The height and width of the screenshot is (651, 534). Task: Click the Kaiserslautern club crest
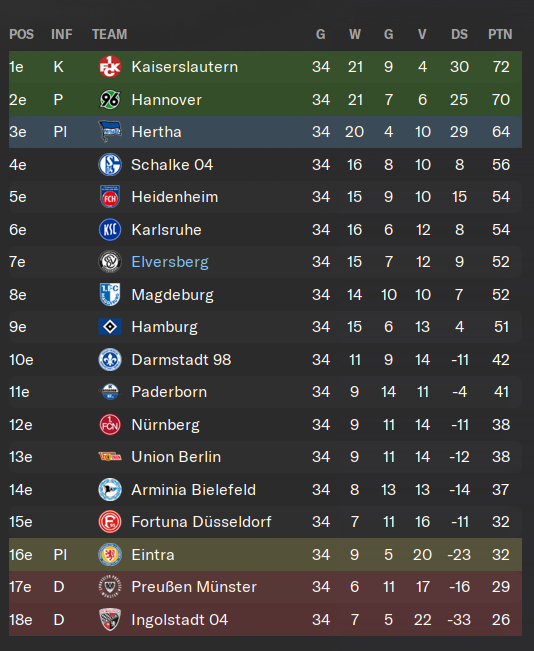click(110, 67)
